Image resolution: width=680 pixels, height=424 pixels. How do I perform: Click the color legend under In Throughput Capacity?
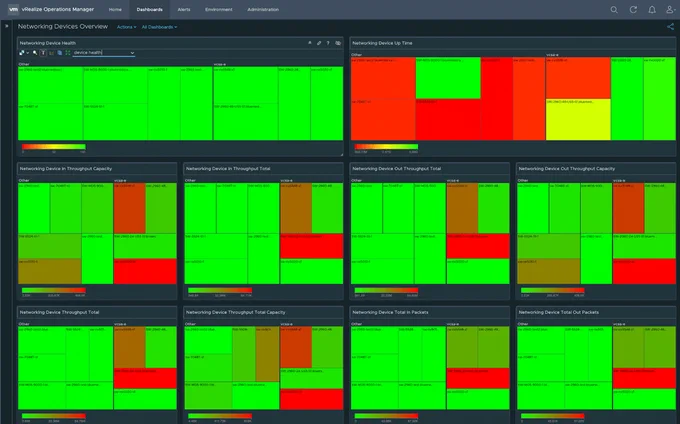click(54, 290)
